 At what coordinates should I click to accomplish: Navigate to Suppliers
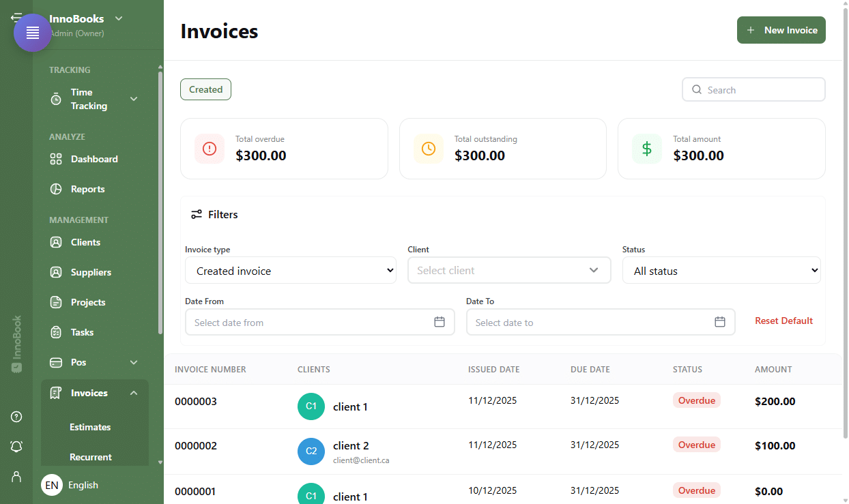point(91,272)
